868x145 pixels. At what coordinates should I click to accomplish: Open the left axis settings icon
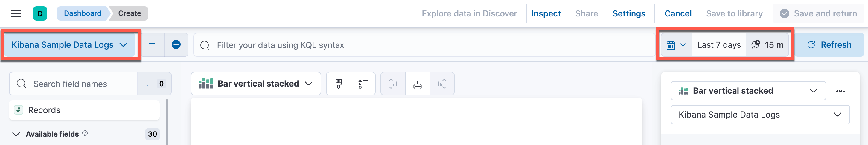tap(393, 84)
